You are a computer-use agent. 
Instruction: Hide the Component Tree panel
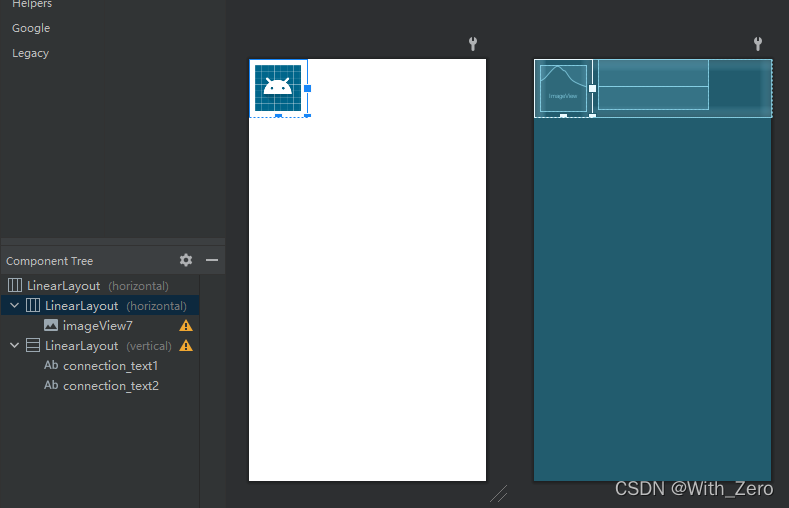click(x=212, y=260)
